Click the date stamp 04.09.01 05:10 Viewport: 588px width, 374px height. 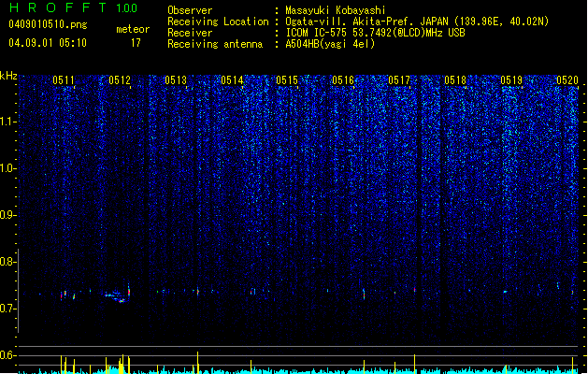coord(48,42)
